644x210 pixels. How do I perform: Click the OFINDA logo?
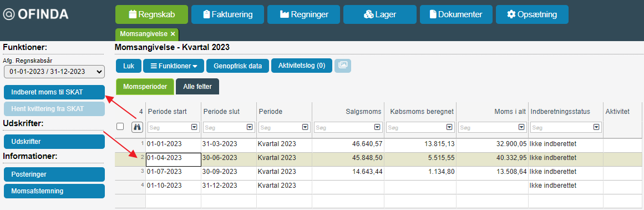[x=36, y=14]
